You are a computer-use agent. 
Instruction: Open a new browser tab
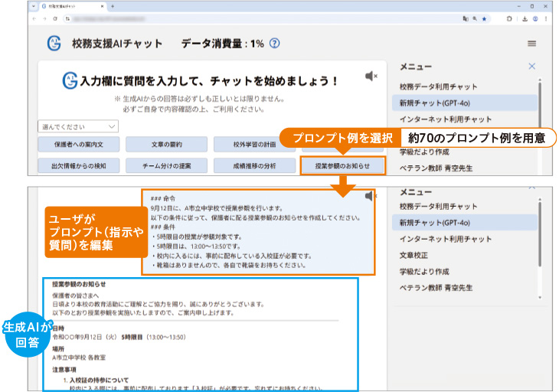pyautogui.click(x=113, y=6)
